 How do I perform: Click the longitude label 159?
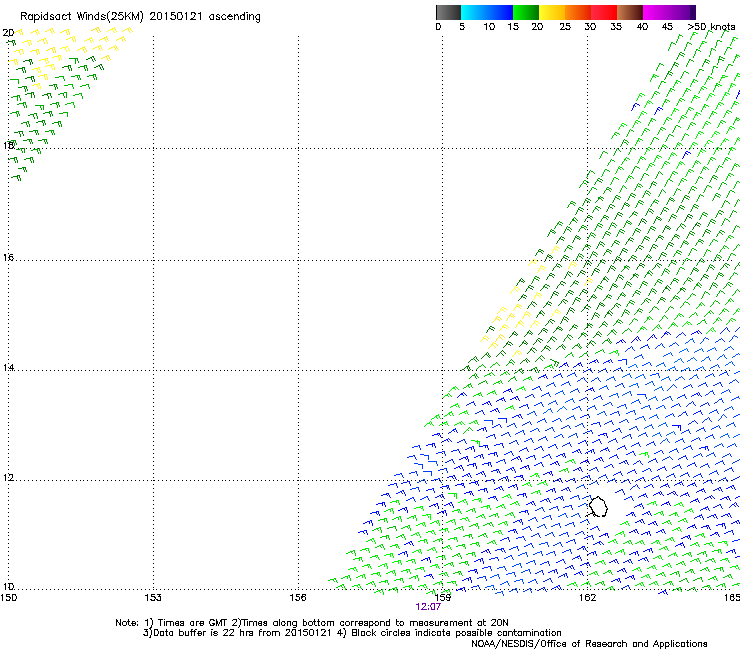click(x=443, y=598)
